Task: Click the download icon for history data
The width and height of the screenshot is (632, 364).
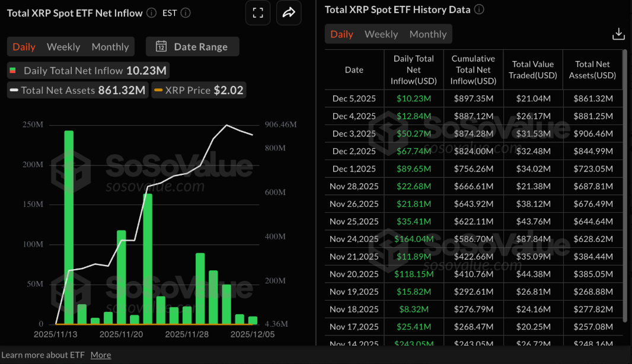Action: pos(618,34)
